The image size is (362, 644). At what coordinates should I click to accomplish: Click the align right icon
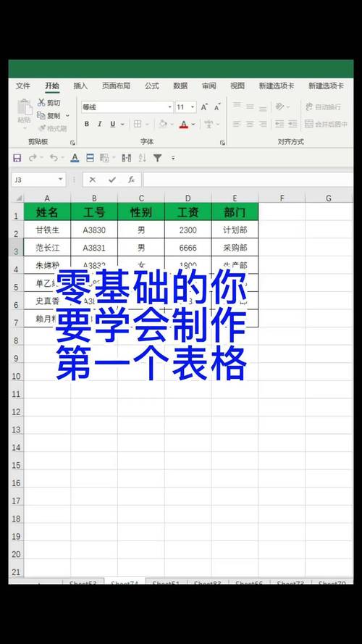click(x=263, y=124)
